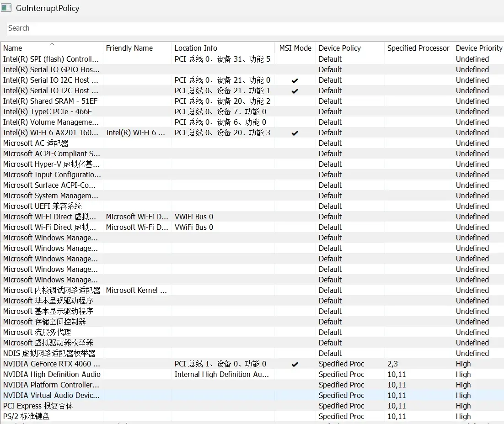
Task: Select NVIDIA High Definition Audio row
Action: (252, 375)
